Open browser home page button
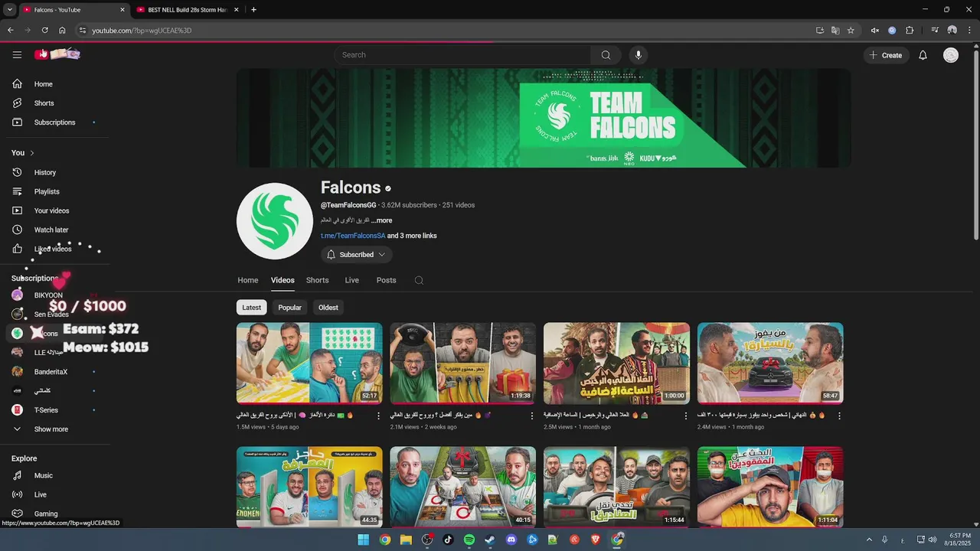Screen dimensions: 980x551 click(x=62, y=31)
